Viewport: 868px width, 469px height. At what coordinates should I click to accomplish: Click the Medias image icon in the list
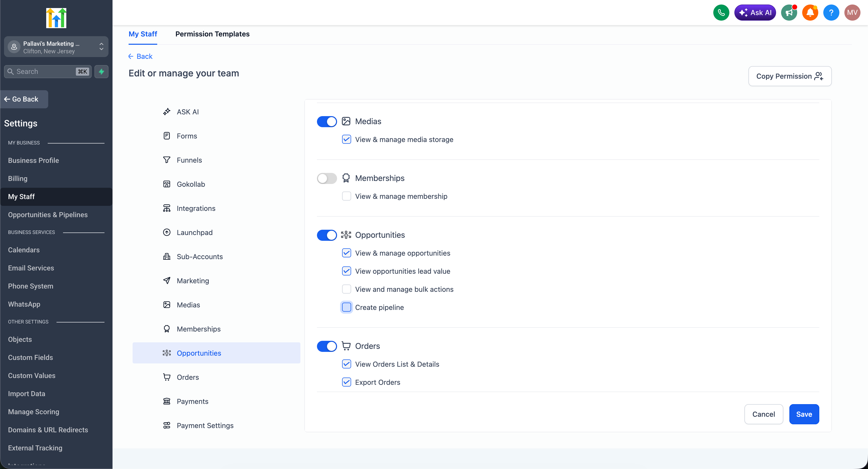(167, 305)
